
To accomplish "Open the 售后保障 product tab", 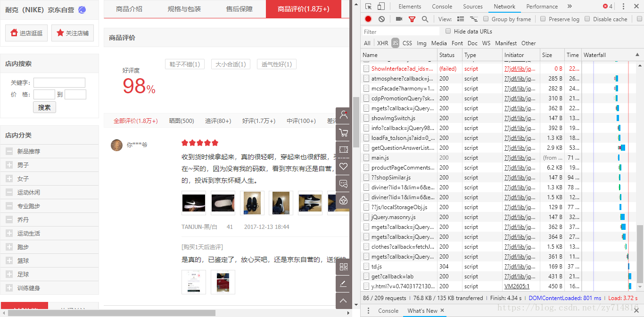I will point(239,9).
